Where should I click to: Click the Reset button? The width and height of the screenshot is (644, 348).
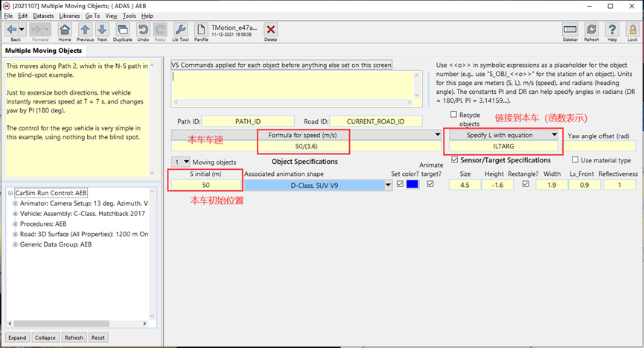pos(98,338)
